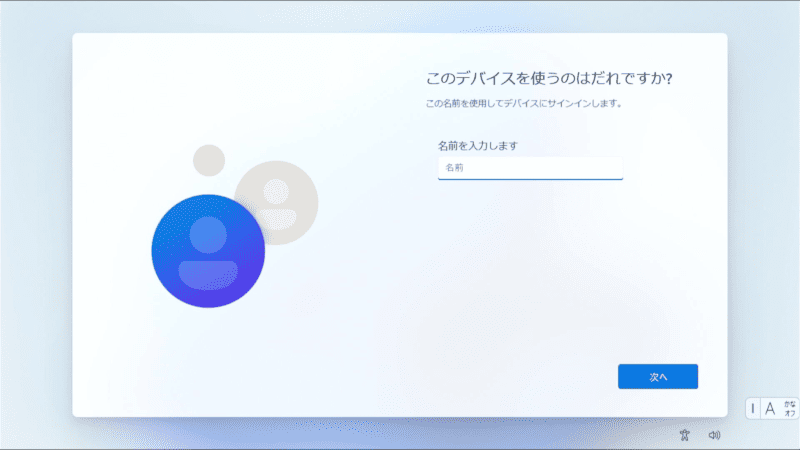Toggle the かな オフ kana input switch
Viewport: 800px width, 450px height.
pyautogui.click(x=789, y=408)
